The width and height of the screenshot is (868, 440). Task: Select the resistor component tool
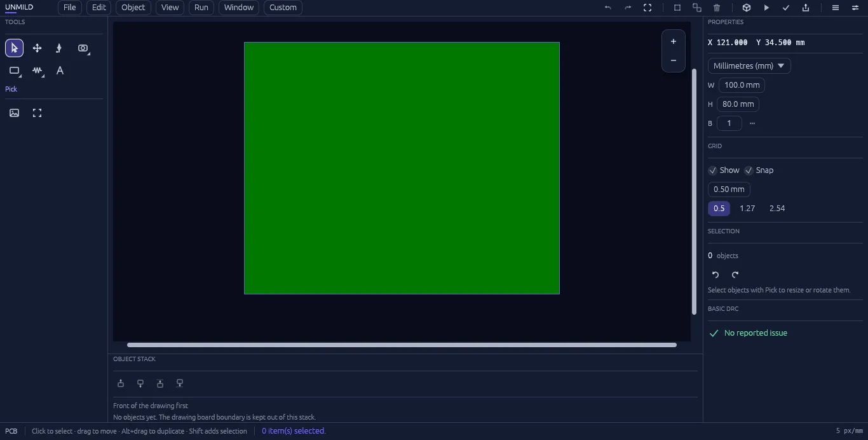pyautogui.click(x=37, y=71)
